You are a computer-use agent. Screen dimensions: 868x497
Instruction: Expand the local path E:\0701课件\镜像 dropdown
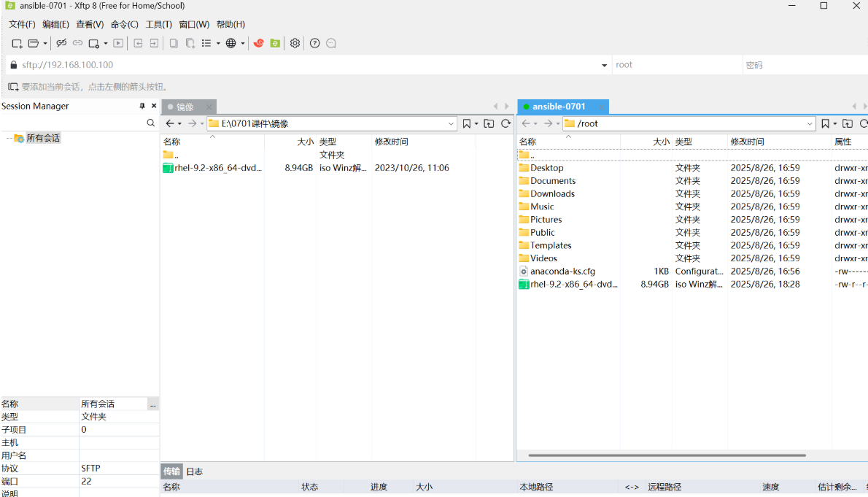point(452,123)
